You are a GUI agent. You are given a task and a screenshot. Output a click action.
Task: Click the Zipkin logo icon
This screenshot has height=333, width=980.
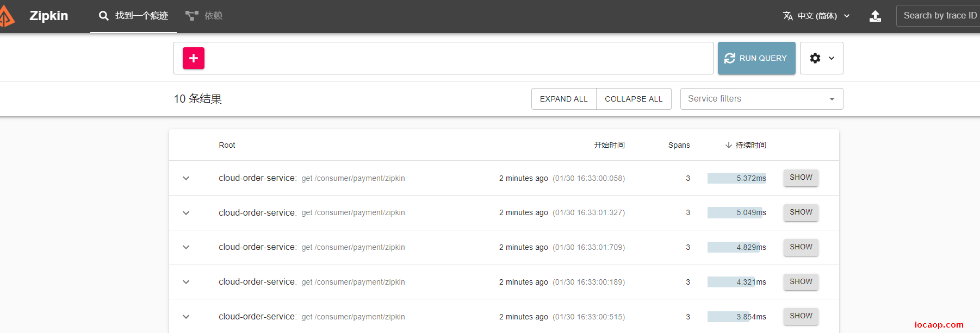[x=7, y=16]
